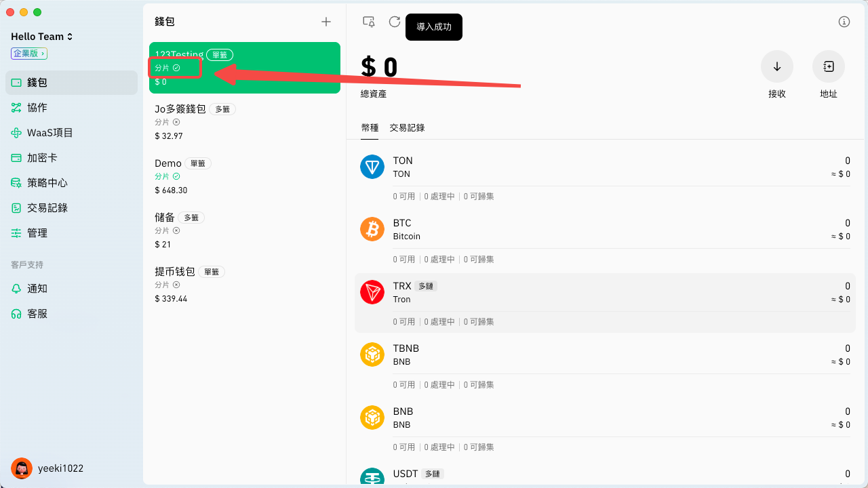Open the yeeki1022 user profile avatar
This screenshot has width=868, height=488.
22,468
